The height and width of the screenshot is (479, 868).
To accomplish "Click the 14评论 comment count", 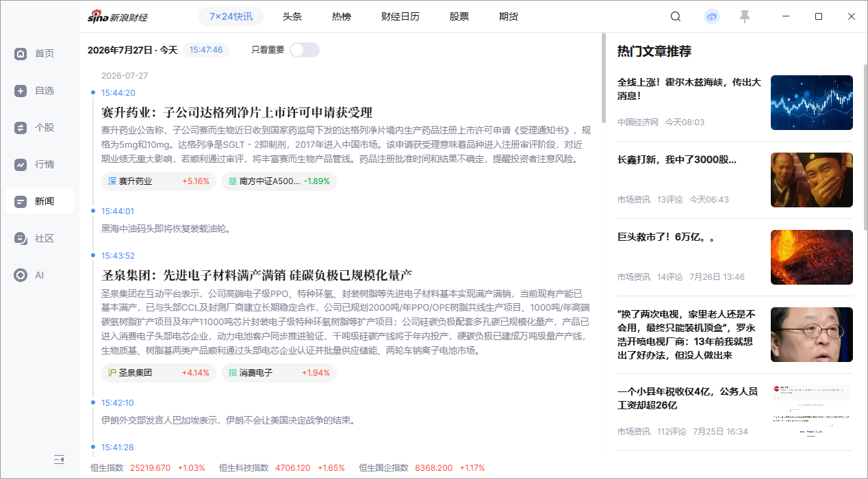I will 669,277.
